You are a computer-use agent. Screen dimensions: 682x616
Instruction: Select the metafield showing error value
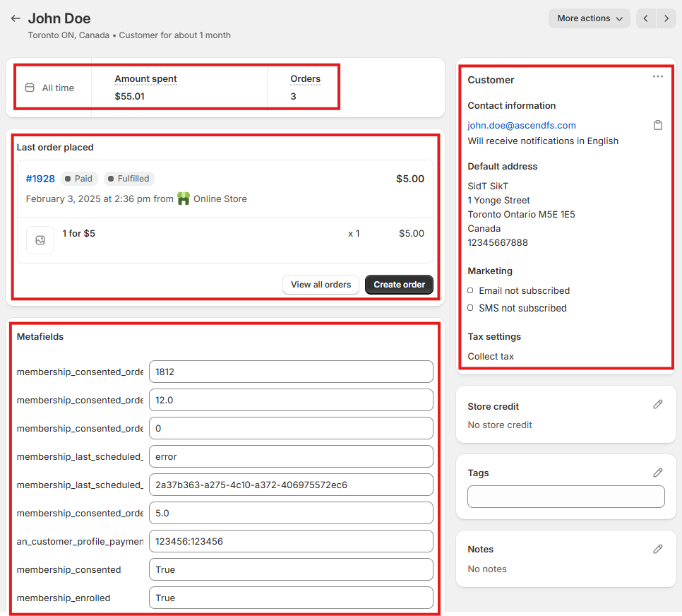point(291,456)
